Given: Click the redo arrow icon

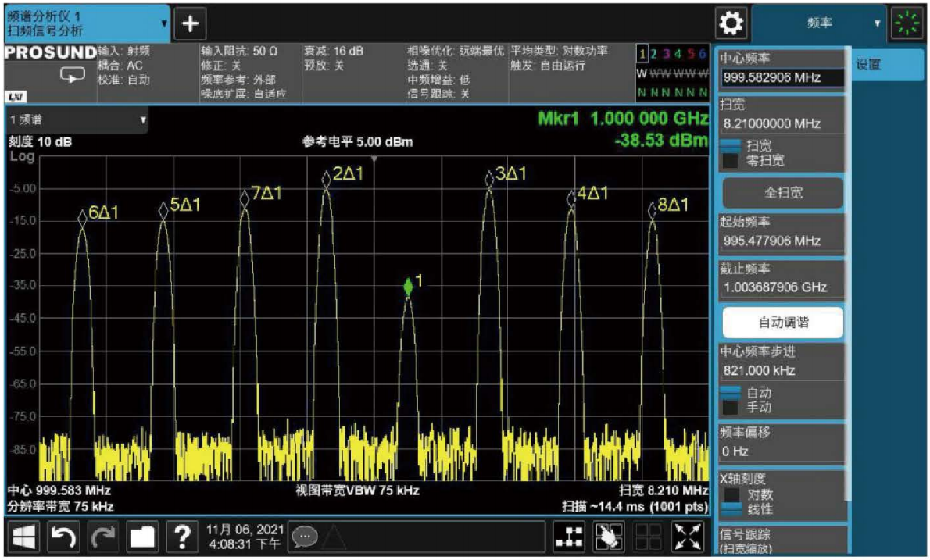Looking at the screenshot, I should pyautogui.click(x=102, y=537).
